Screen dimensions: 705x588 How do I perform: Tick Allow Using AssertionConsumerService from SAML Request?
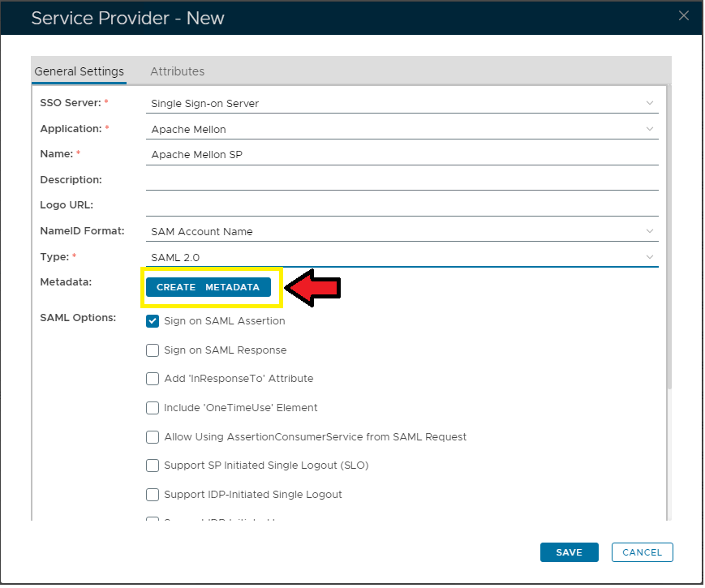(153, 437)
